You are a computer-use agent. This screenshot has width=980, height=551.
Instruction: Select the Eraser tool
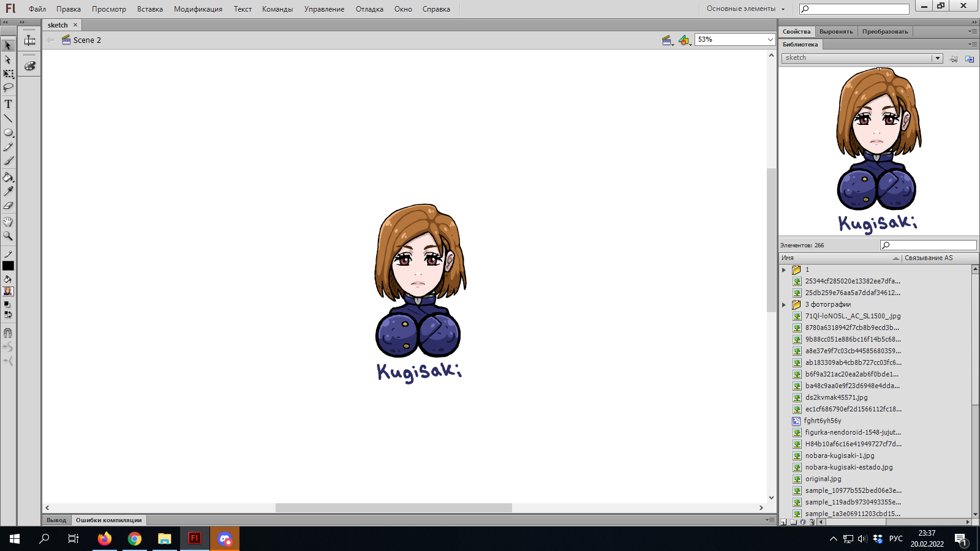click(x=8, y=206)
